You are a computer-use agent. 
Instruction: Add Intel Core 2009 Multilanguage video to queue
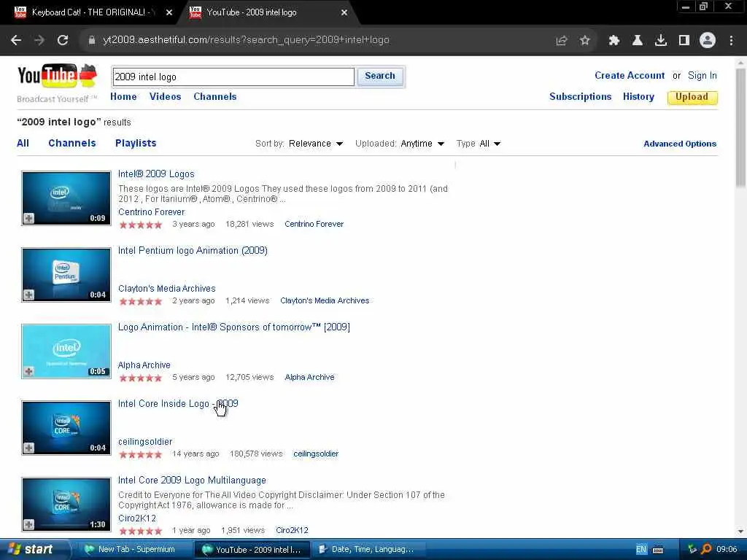point(28,524)
